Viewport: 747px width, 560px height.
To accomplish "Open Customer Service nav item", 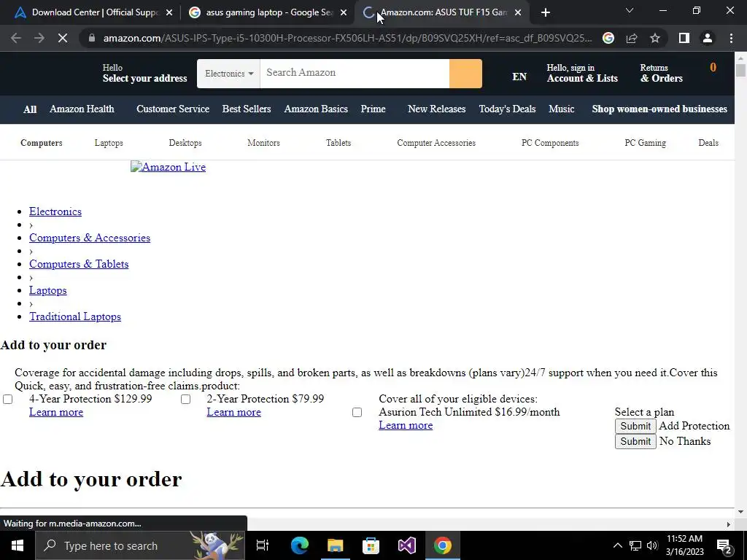I will (173, 109).
